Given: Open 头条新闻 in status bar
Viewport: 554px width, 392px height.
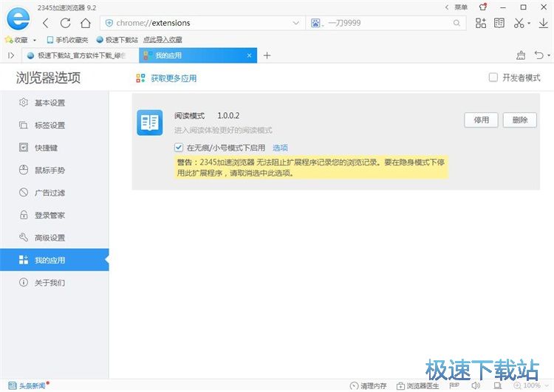Looking at the screenshot, I should tap(28, 385).
